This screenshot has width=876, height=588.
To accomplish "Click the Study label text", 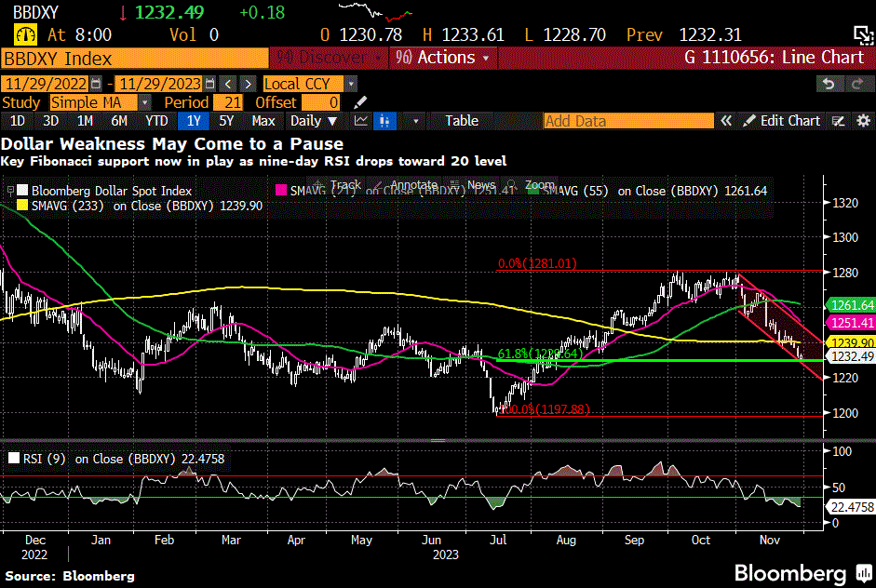I will pyautogui.click(x=21, y=102).
